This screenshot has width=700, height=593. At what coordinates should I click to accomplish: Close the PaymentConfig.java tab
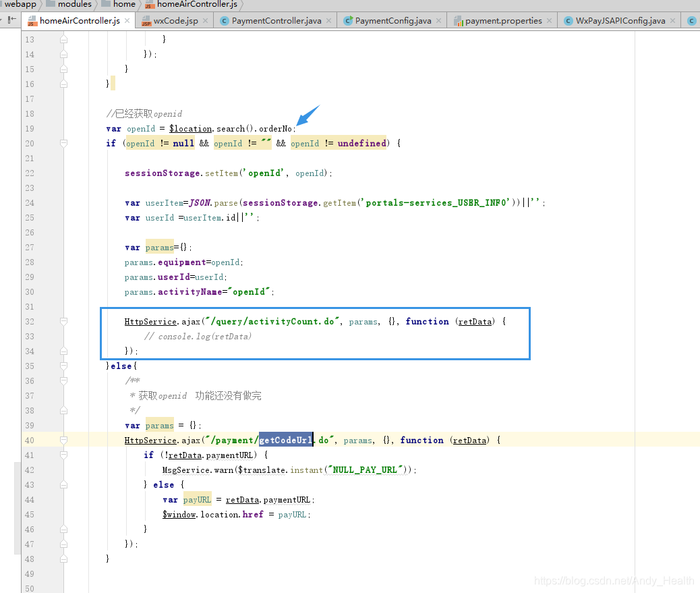[439, 20]
